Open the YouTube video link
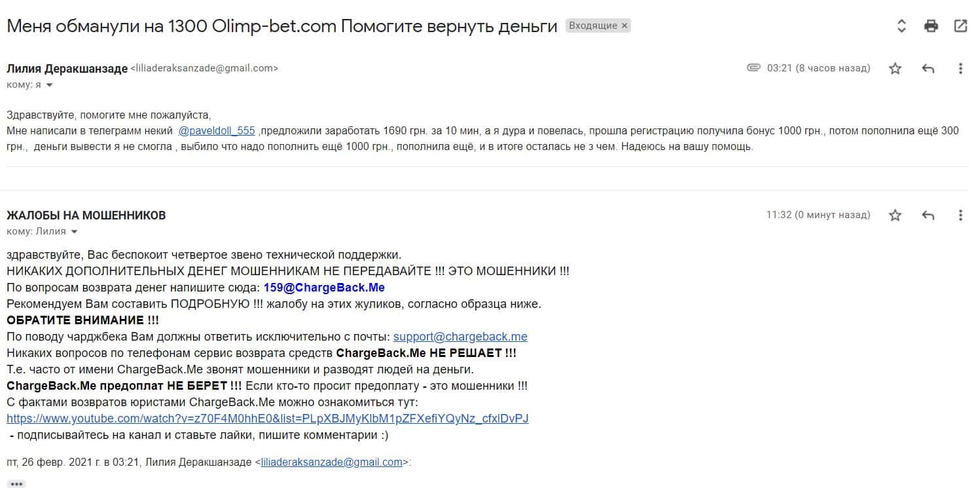Image resolution: width=980 pixels, height=488 pixels. [x=267, y=419]
